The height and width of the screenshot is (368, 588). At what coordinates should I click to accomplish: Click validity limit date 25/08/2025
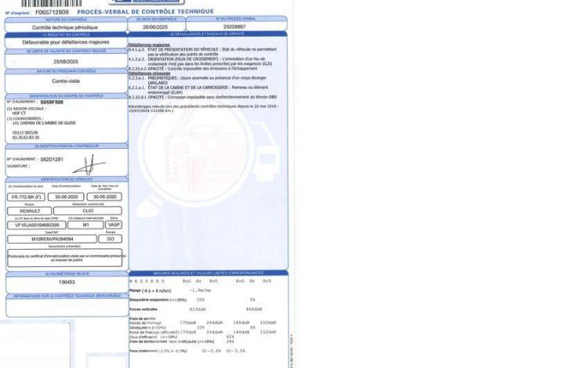click(66, 62)
